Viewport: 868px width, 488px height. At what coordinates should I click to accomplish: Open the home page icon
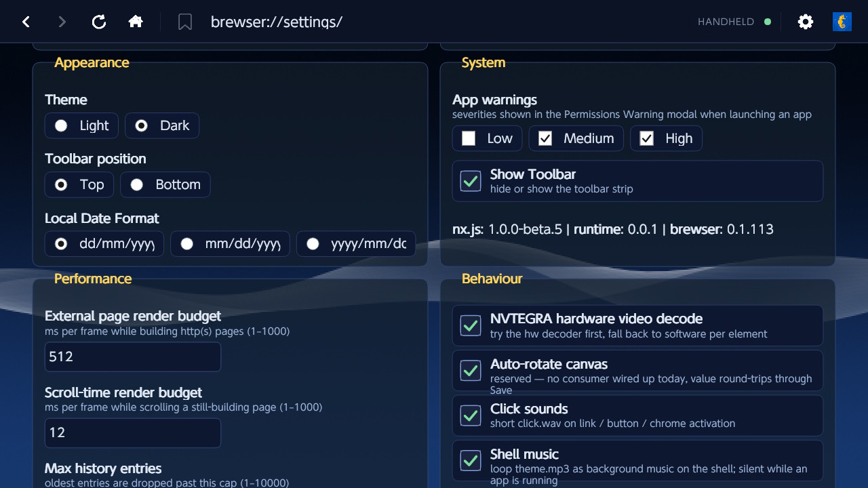point(136,22)
